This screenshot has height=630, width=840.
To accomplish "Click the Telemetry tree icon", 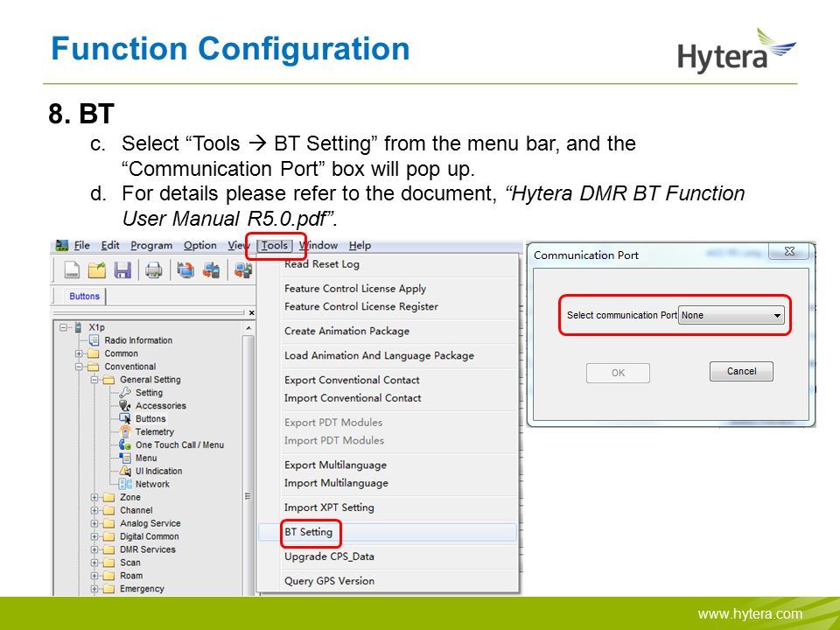I will point(125,431).
